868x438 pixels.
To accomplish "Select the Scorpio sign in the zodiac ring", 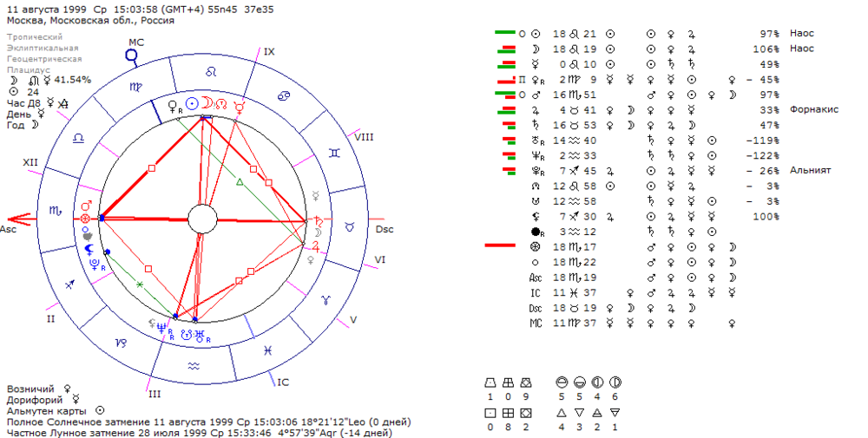I will pos(56,210).
